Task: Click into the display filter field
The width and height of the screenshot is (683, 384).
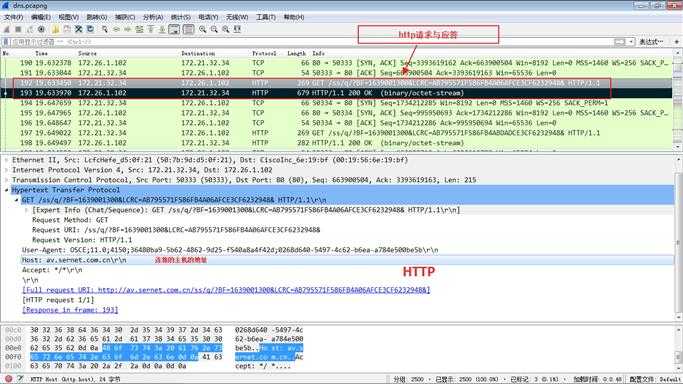Action: click(311, 42)
